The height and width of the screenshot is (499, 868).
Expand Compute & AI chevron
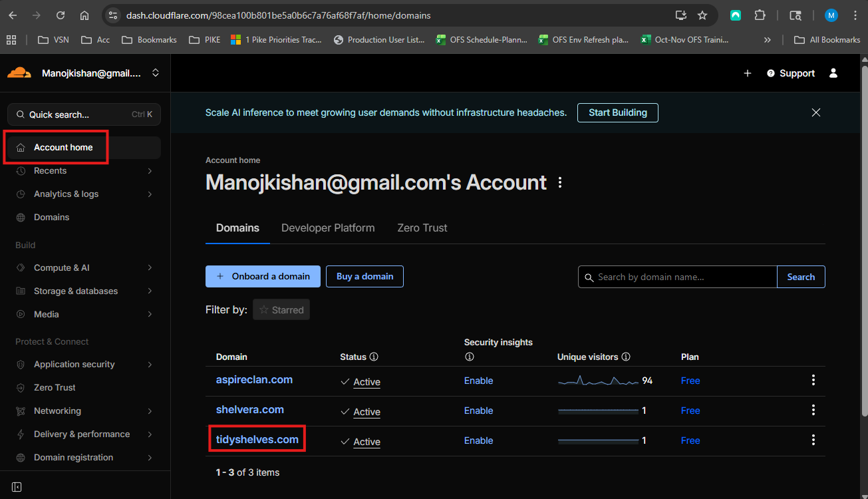(150, 268)
